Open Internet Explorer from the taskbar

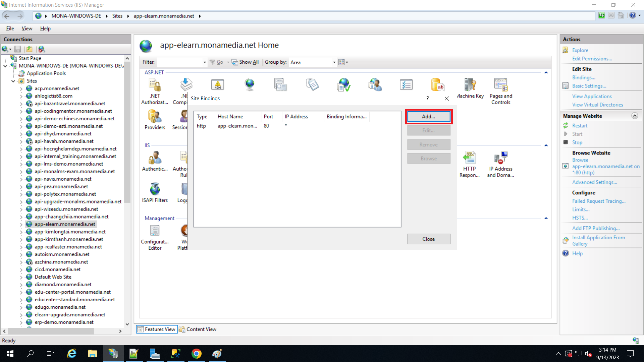point(72,354)
